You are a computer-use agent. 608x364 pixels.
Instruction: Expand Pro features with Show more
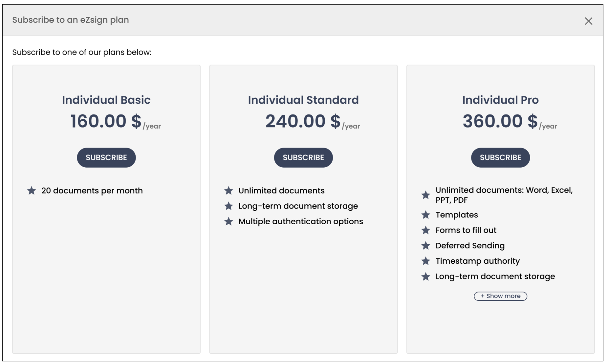[500, 296]
